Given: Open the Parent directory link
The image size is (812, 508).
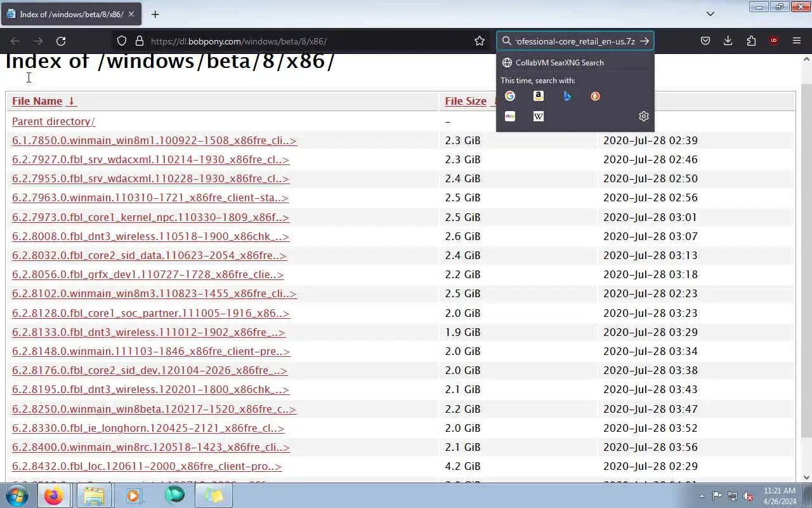Looking at the screenshot, I should [53, 121].
